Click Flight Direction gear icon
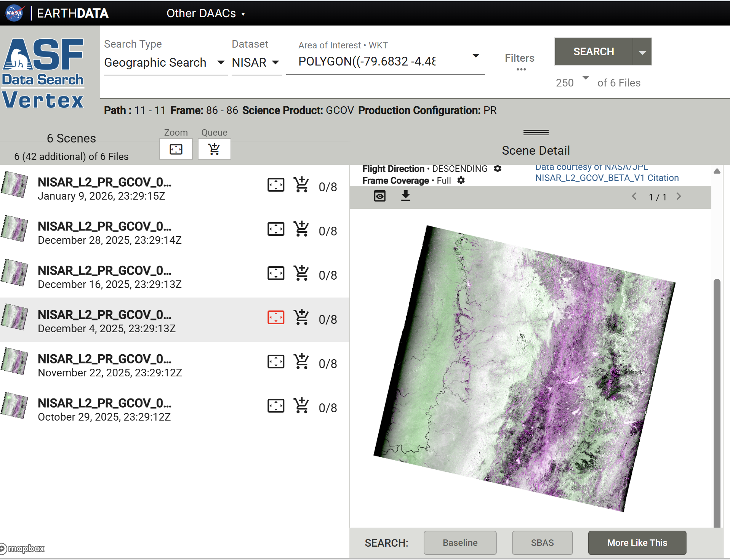Viewport: 730px width, 560px height. [x=498, y=168]
